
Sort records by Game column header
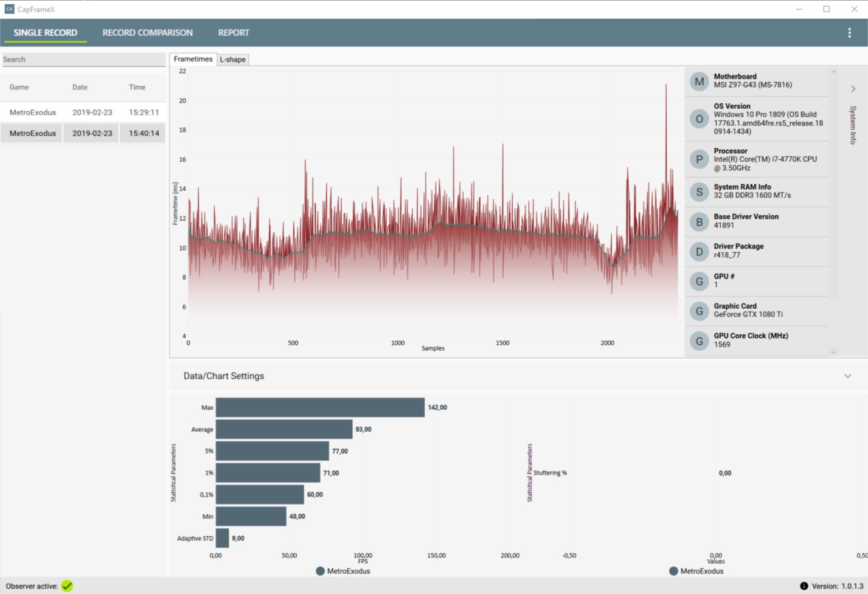[19, 87]
